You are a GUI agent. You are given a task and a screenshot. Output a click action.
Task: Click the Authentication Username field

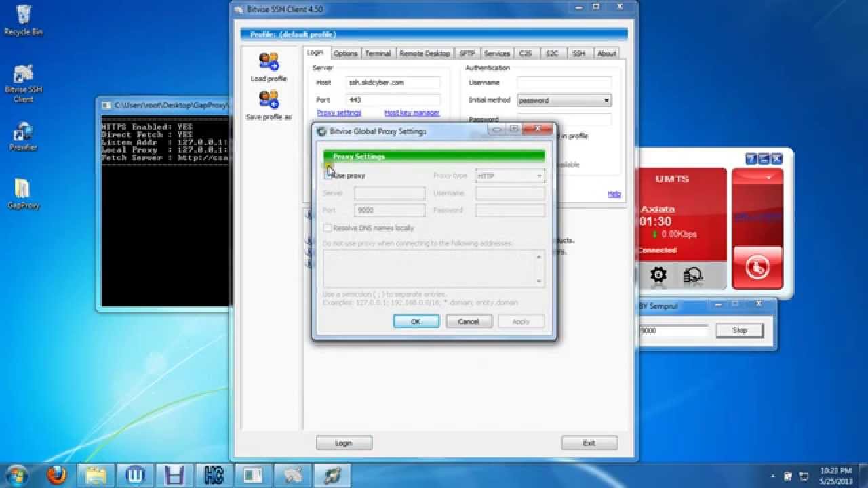[564, 83]
